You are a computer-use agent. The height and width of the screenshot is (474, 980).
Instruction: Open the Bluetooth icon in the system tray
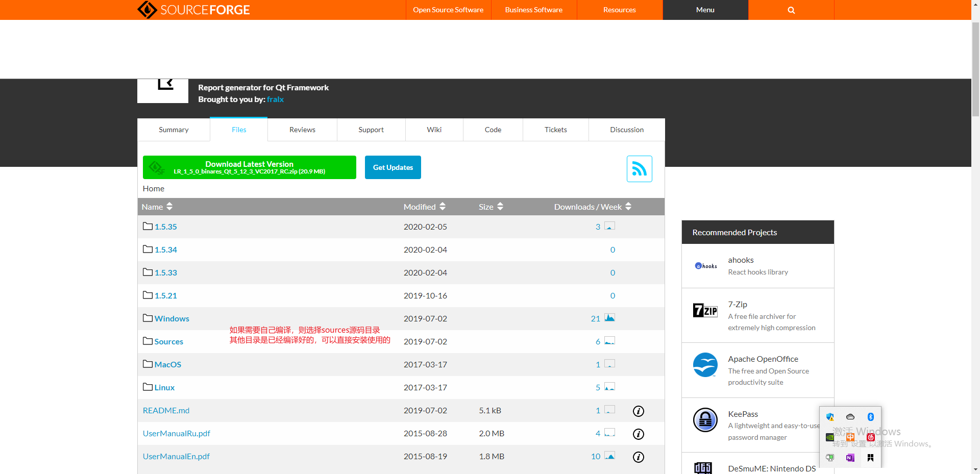coord(871,417)
